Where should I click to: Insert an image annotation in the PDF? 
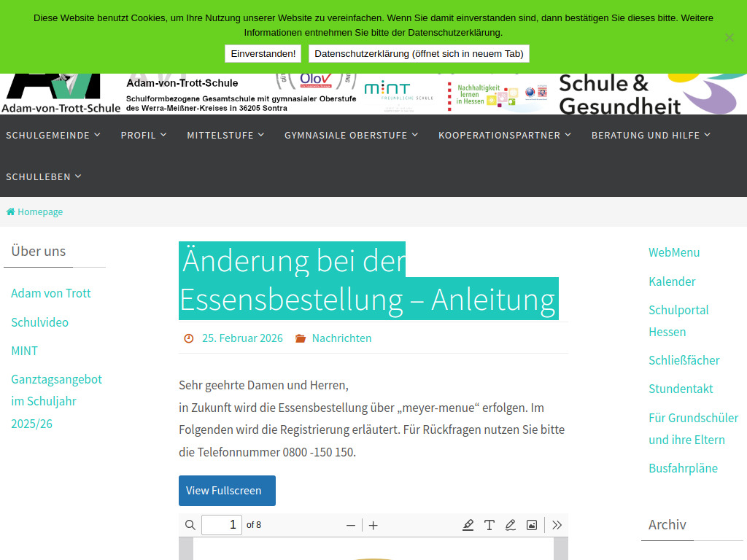[531, 524]
